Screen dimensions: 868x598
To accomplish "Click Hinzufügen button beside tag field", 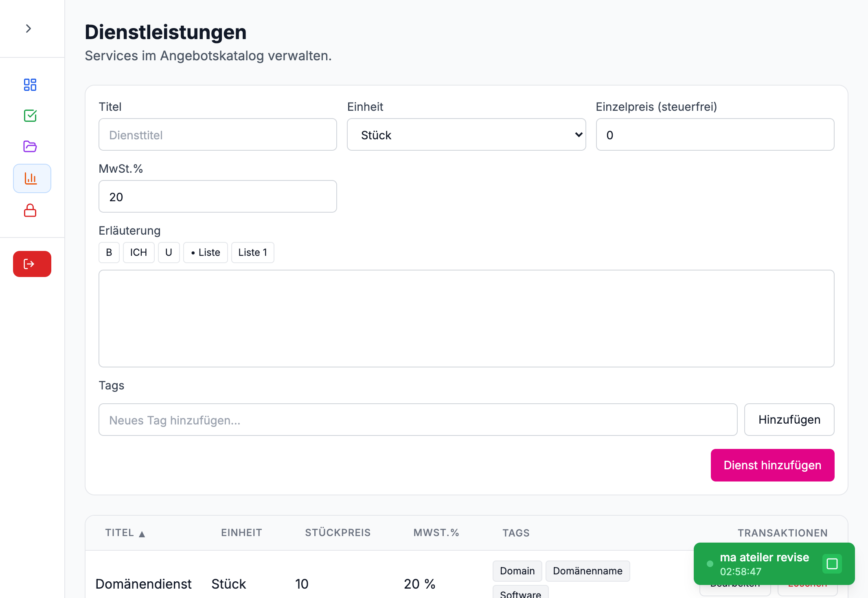I will click(x=789, y=420).
